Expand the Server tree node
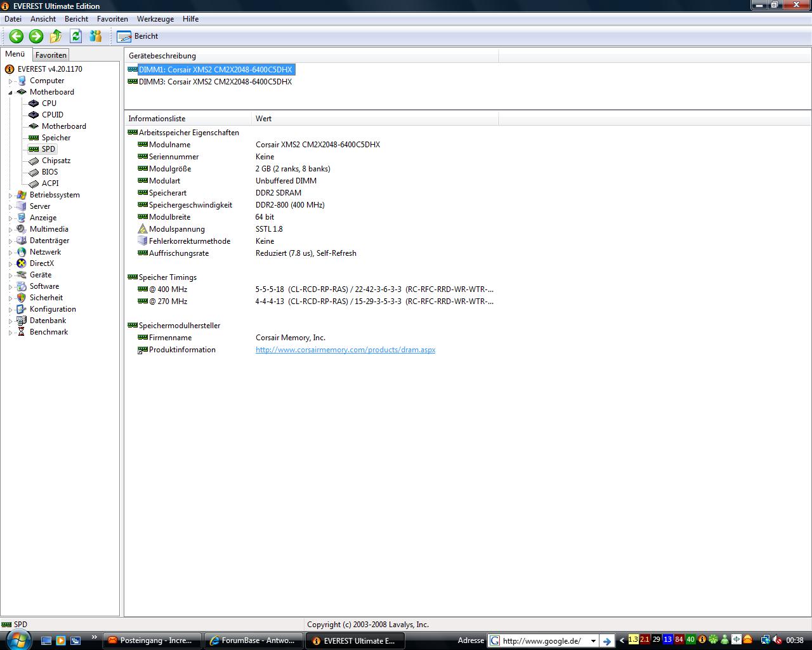 [10, 207]
